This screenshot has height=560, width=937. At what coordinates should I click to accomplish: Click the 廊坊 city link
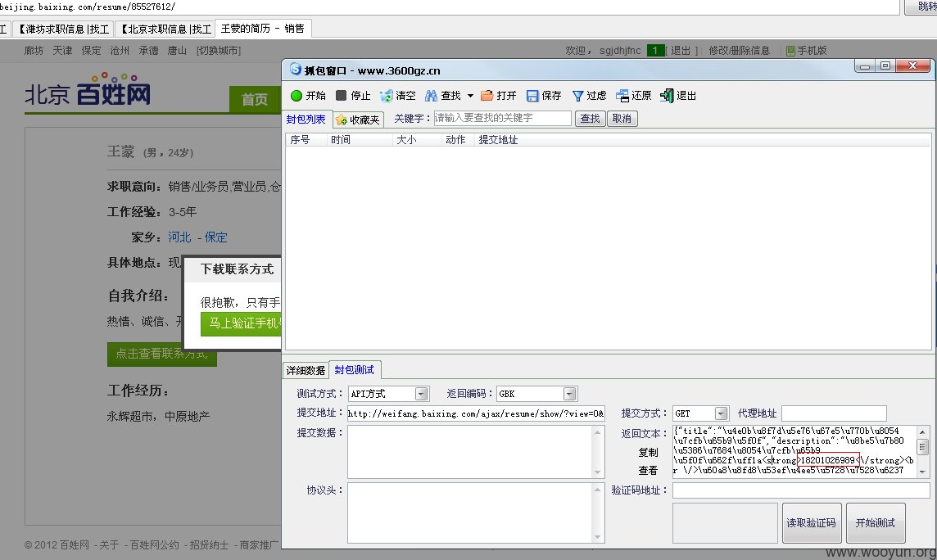34,51
